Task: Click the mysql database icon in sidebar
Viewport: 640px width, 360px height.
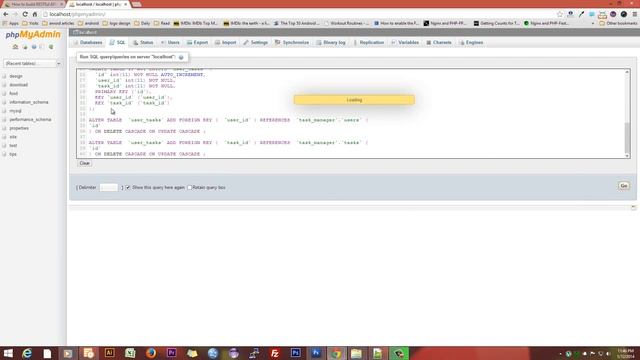Action: click(4, 111)
